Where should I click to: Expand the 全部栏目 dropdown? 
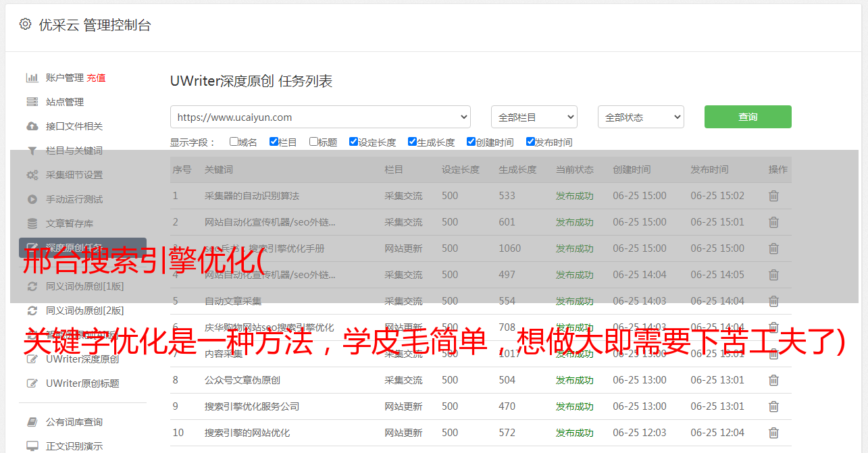[x=534, y=117]
